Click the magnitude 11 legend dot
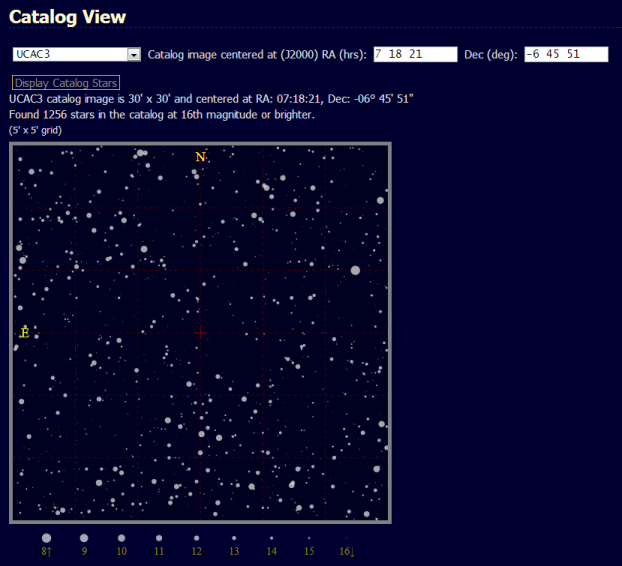 tap(159, 538)
